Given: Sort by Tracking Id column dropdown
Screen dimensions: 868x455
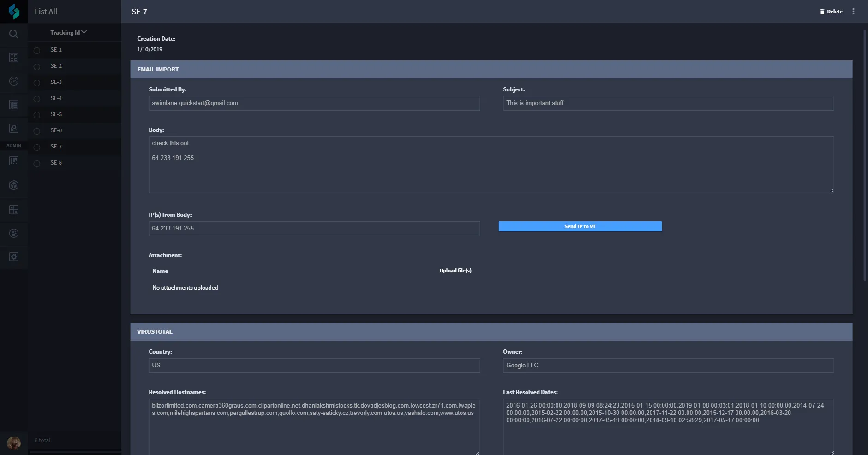Looking at the screenshot, I should (x=68, y=32).
